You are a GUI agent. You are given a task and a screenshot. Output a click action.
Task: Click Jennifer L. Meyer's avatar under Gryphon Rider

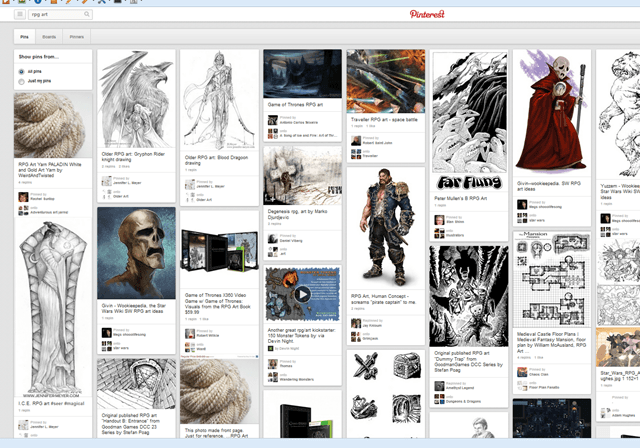coord(104,183)
